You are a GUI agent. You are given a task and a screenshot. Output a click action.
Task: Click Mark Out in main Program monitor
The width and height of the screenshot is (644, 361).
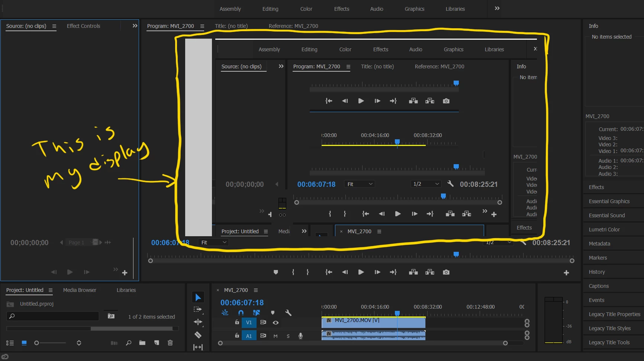point(307,272)
